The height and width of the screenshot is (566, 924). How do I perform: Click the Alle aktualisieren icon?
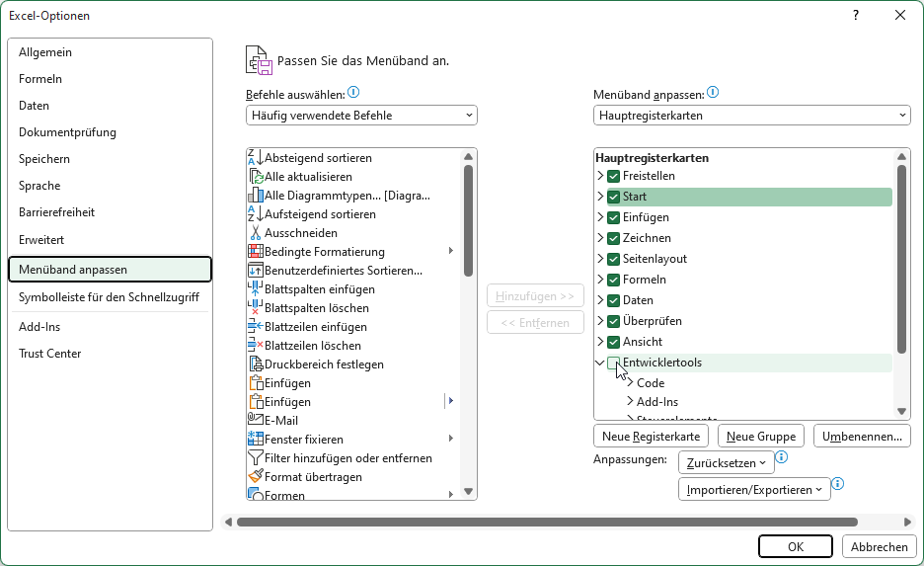pyautogui.click(x=255, y=177)
